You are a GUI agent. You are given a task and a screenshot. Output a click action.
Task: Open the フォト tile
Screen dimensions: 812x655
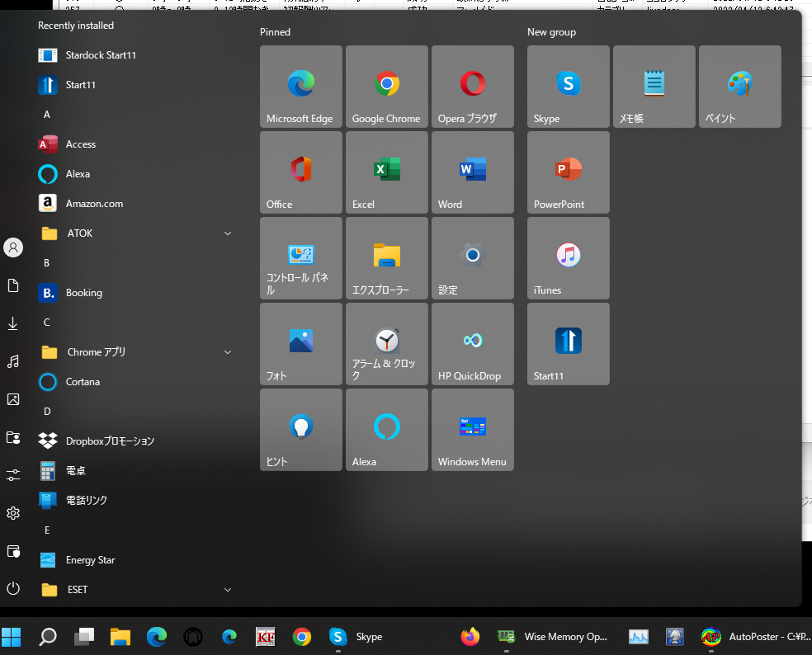[301, 344]
